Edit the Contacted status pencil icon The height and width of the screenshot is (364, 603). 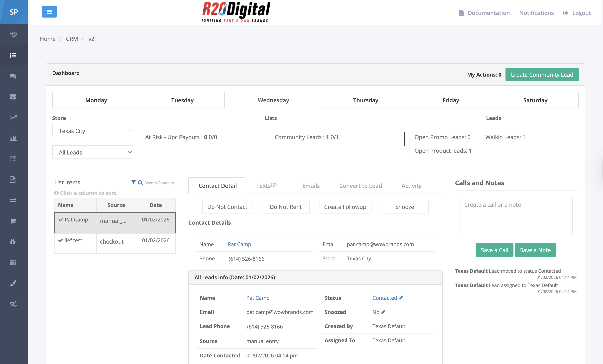point(401,298)
